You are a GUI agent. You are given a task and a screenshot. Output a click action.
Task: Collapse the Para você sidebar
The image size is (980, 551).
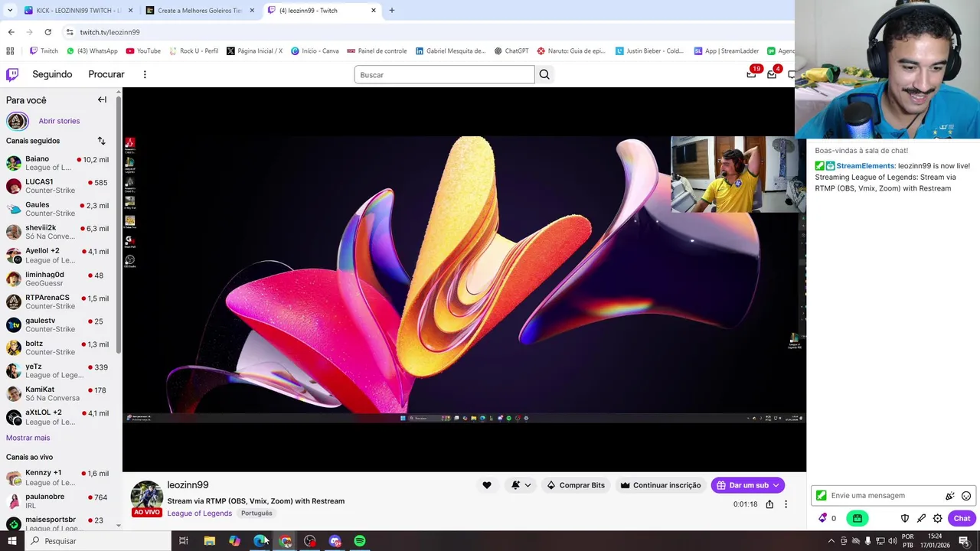pyautogui.click(x=102, y=99)
